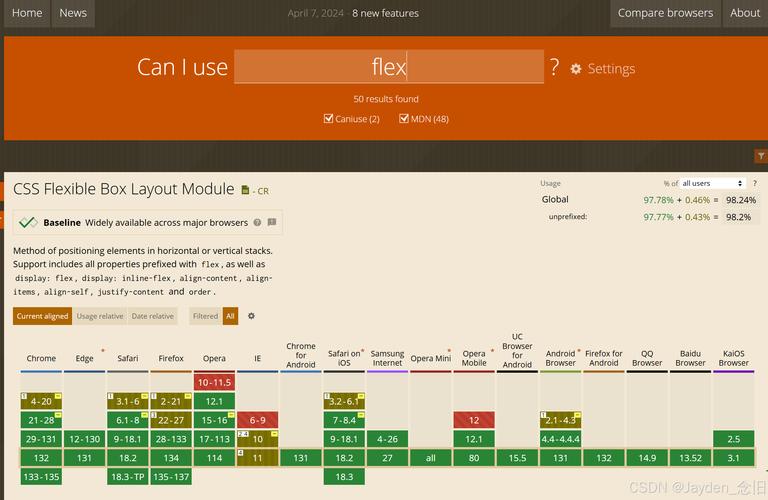Open the all users dropdown
Image resolution: width=768 pixels, height=500 pixels.
click(712, 183)
